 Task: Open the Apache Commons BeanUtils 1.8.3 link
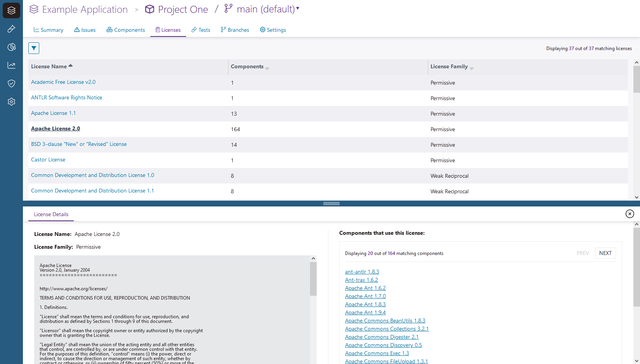point(385,321)
